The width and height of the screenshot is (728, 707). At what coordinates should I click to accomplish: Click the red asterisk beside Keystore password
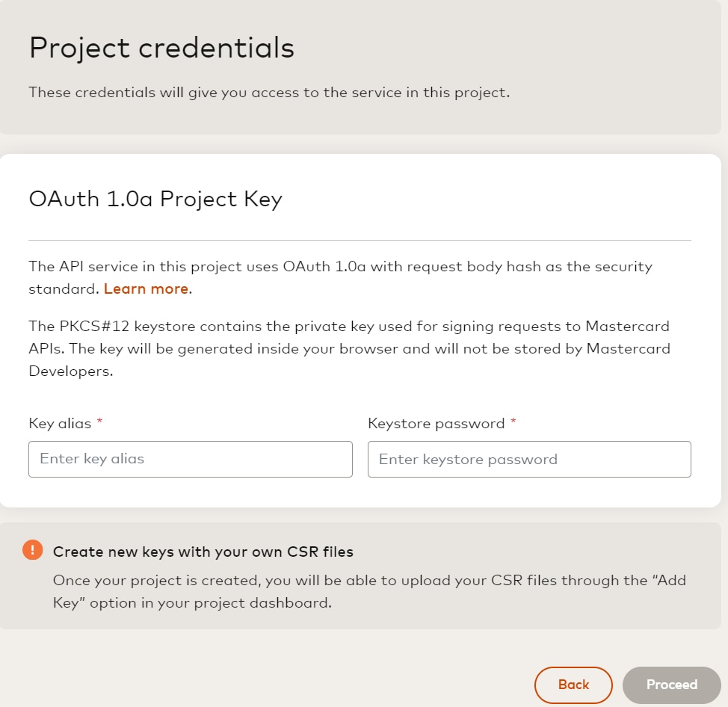tap(513, 422)
